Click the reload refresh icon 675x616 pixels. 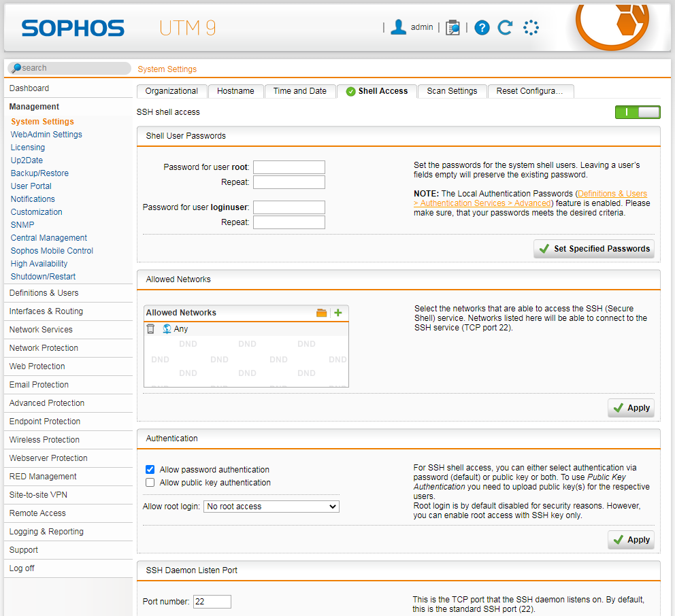coord(505,27)
